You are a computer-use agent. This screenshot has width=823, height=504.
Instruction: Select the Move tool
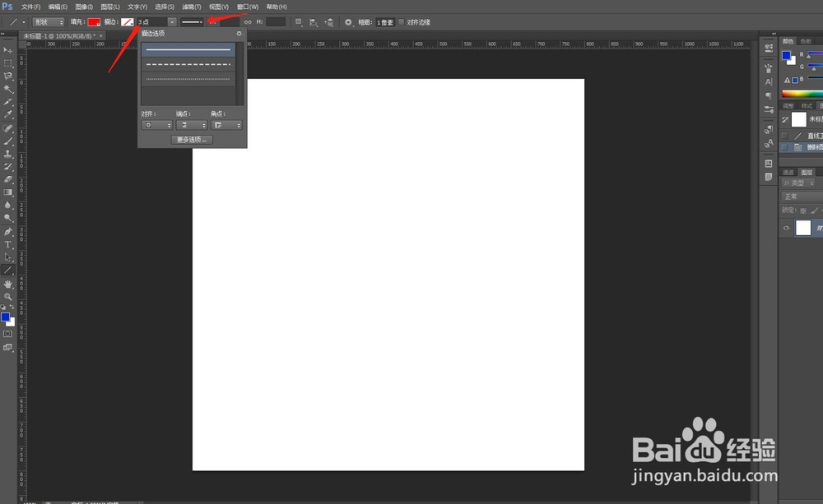tap(8, 50)
